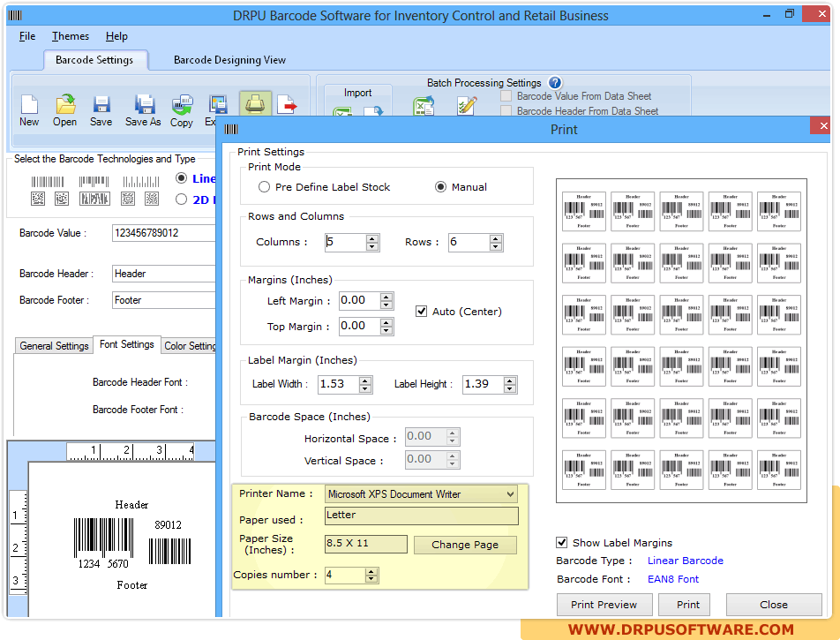This screenshot has width=840, height=640.
Task: Switch to Barcode Settings tab
Action: 94,60
